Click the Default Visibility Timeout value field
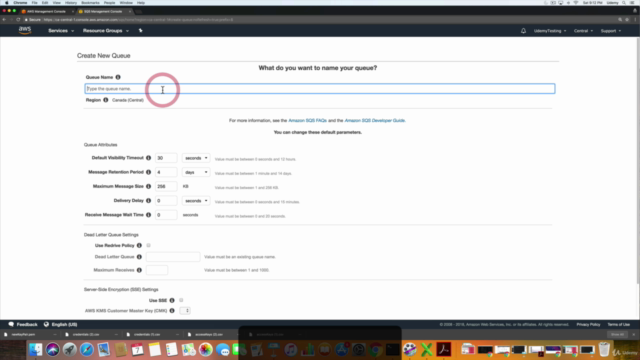Viewport: 640px width, 360px height. [x=166, y=158]
